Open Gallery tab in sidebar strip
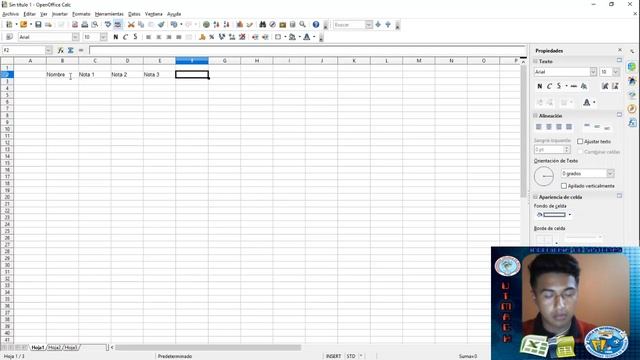This screenshot has height=360, width=640. (632, 95)
